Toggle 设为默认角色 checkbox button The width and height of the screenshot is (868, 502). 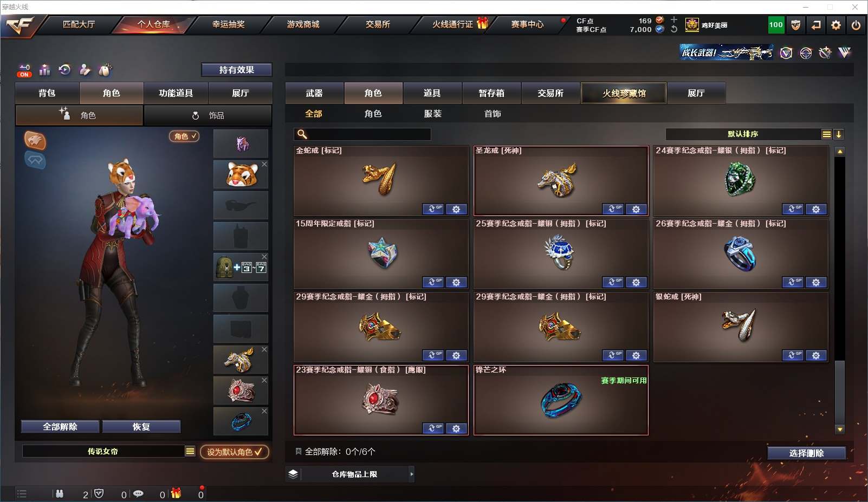click(235, 452)
